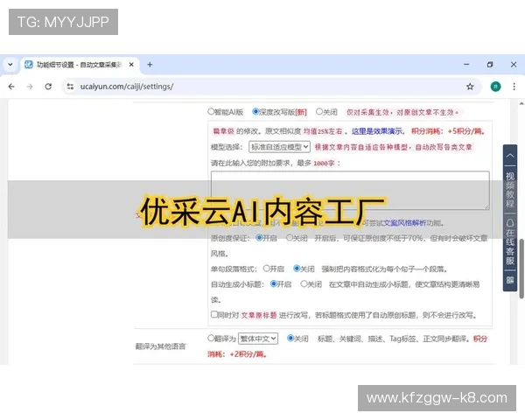525x420 pixels.
Task: Open the 模型选择 dropdown
Action: [x=279, y=147]
